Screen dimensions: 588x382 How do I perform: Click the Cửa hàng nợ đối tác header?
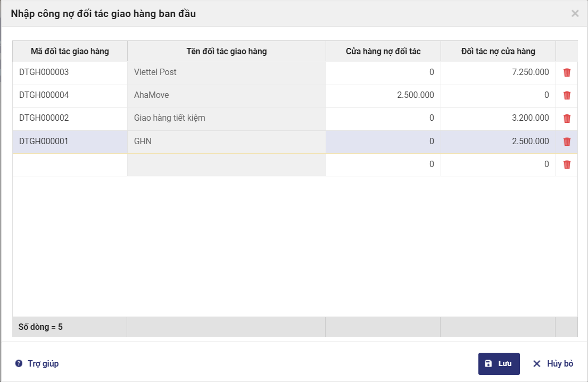point(383,52)
